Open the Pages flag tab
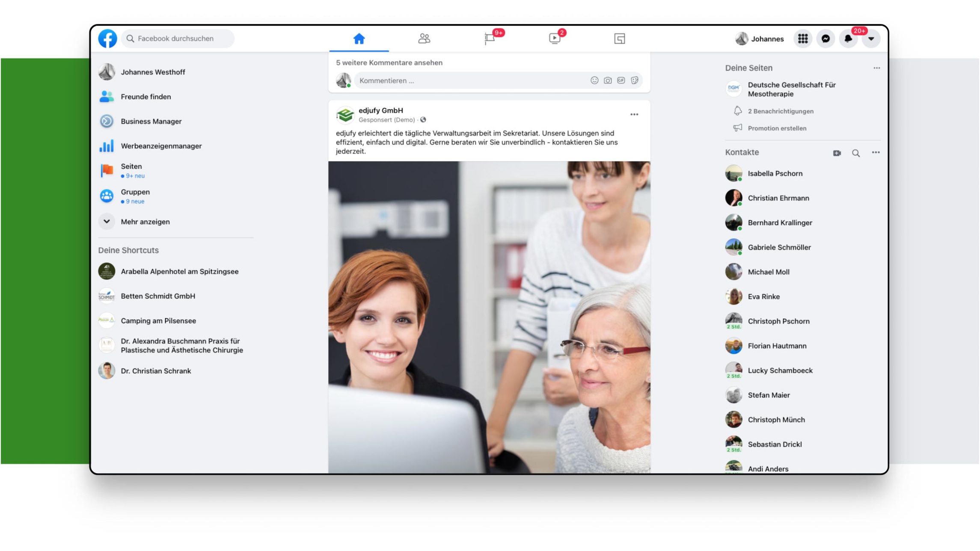 point(490,39)
